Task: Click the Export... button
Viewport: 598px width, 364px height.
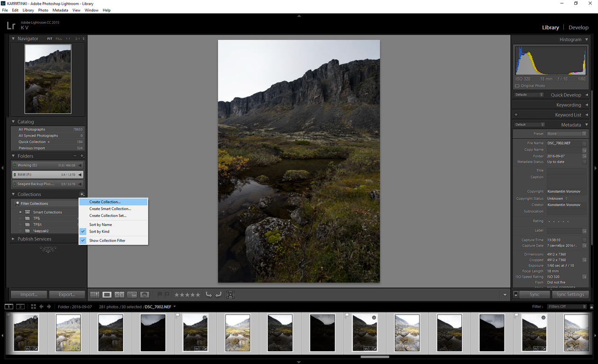Action: click(67, 295)
